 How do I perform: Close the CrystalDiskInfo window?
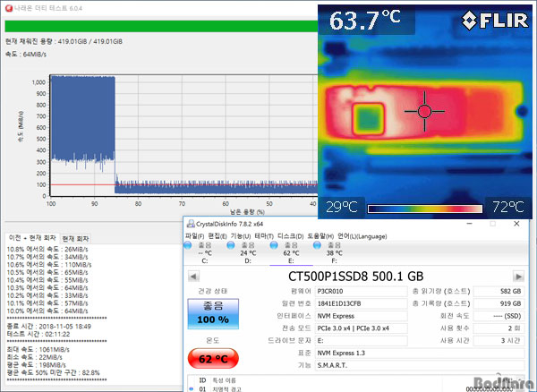coord(516,224)
